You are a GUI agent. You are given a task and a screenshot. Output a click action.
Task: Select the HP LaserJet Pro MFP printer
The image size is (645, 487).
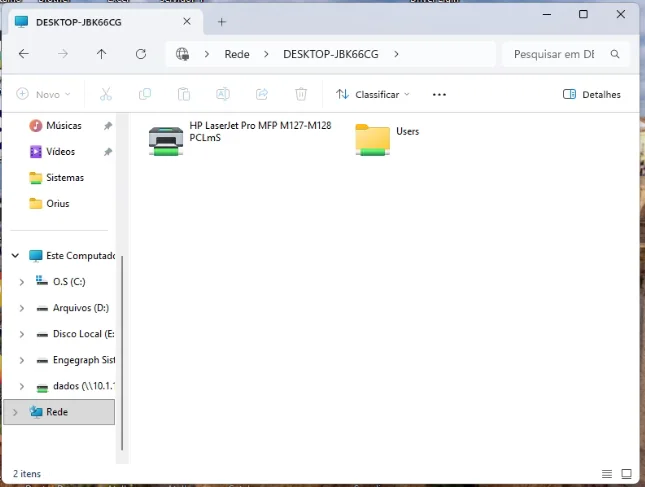tap(240, 141)
